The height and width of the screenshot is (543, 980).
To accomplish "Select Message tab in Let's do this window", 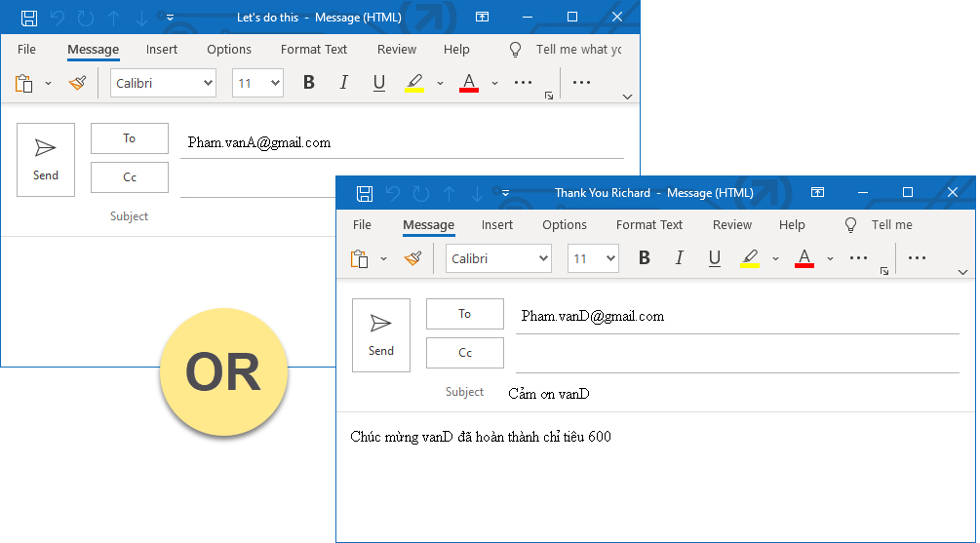I will click(94, 50).
